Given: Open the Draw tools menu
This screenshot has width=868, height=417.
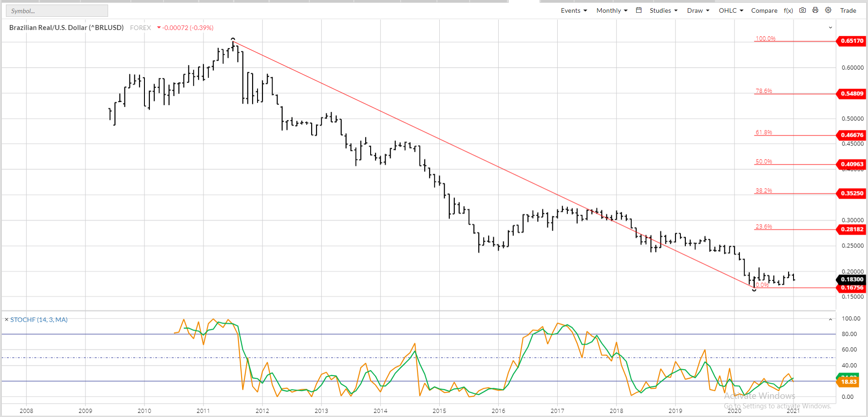Looking at the screenshot, I should [698, 10].
